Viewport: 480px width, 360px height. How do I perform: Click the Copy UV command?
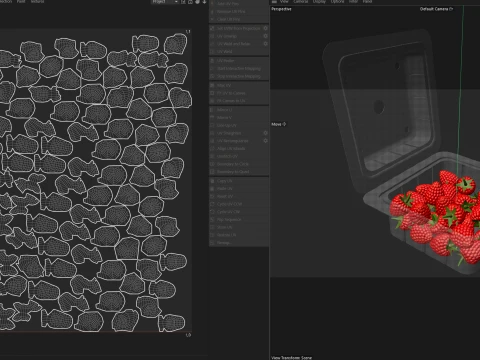coord(239,181)
